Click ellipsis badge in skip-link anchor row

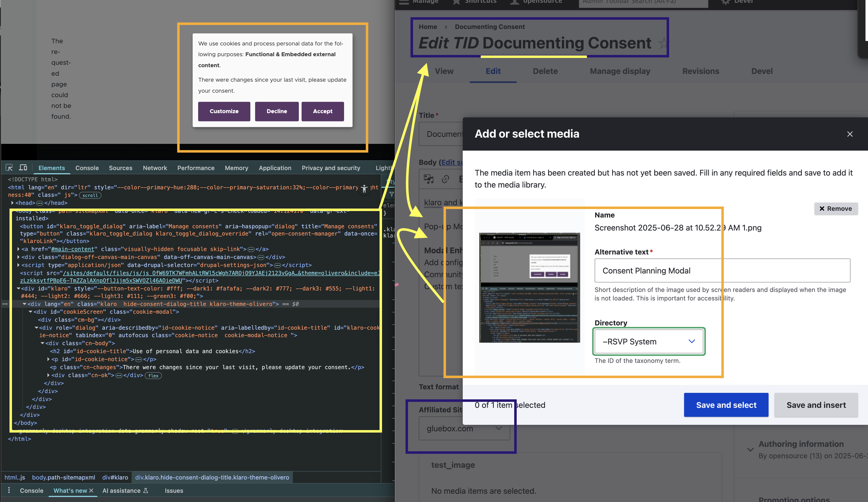(x=251, y=249)
